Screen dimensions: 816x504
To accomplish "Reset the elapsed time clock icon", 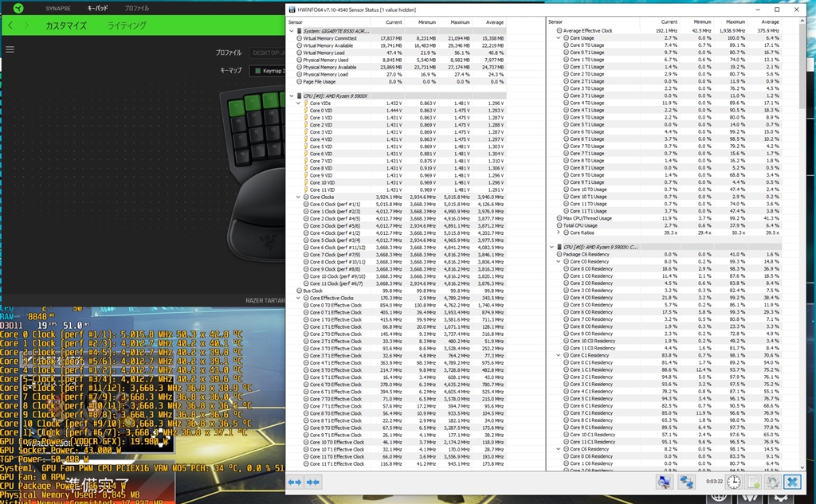I will click(732, 482).
